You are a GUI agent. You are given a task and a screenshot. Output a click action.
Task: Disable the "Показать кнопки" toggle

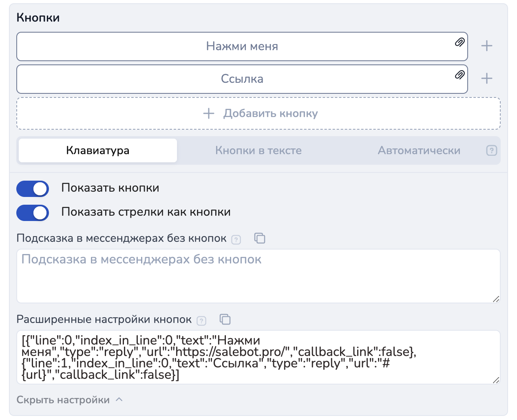point(33,189)
